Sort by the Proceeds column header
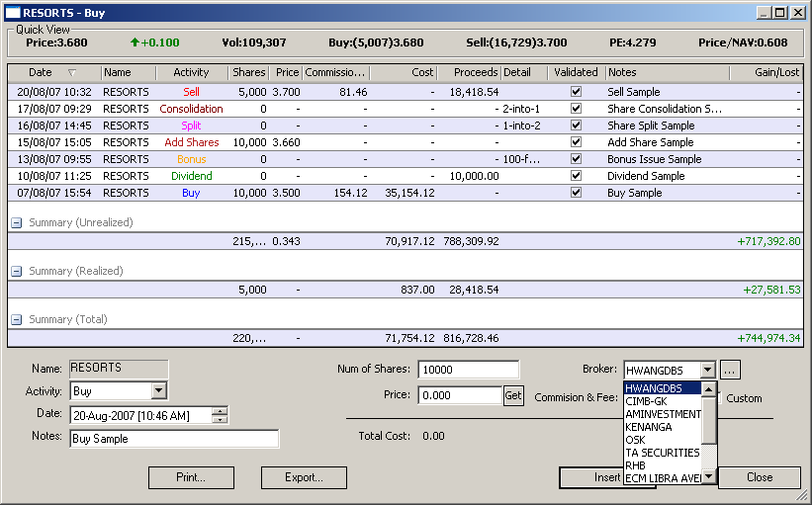Viewport: 812px width, 505px height. pyautogui.click(x=469, y=72)
